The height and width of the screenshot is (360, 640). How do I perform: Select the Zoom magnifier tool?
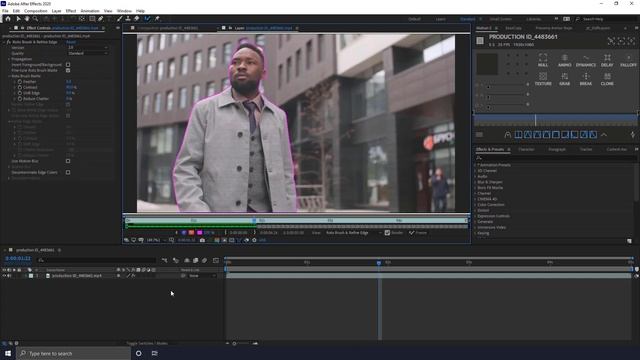click(x=36, y=19)
